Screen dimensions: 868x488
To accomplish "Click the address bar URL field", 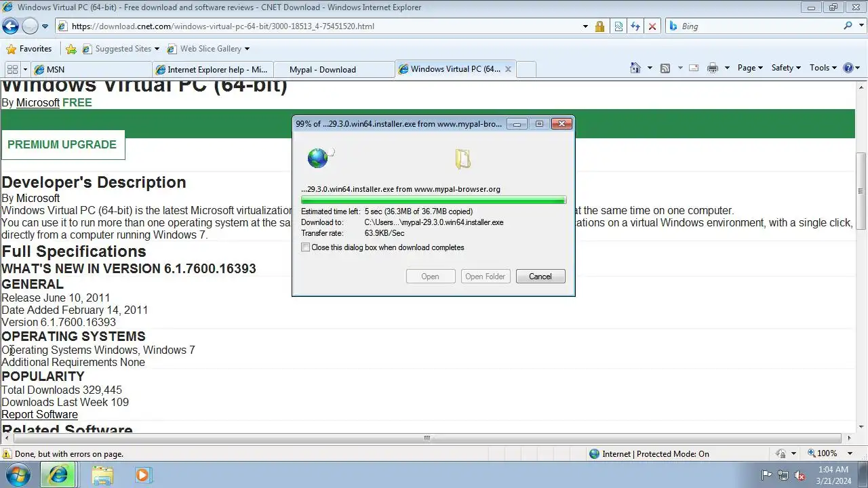I will coord(317,26).
